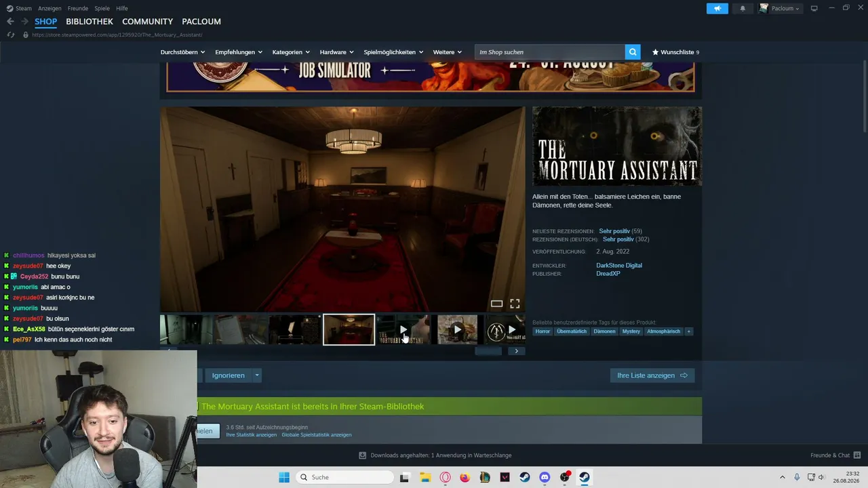Image resolution: width=868 pixels, height=488 pixels.
Task: Click Ihre Liste anzeigen button
Action: click(652, 375)
